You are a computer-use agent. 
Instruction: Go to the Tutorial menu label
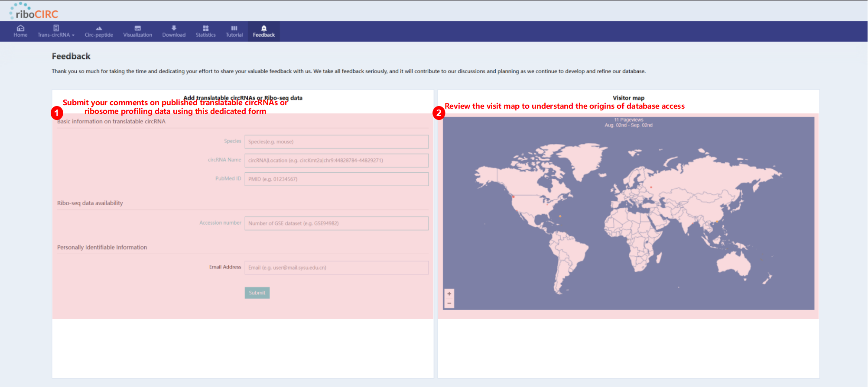(234, 35)
